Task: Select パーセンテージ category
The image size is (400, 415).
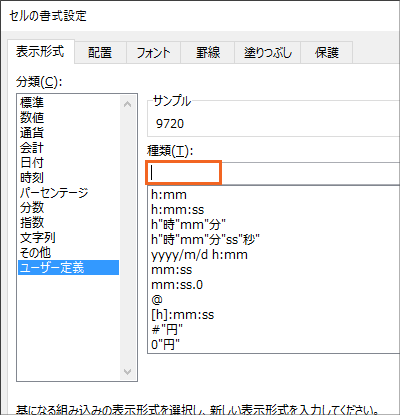Action: pyautogui.click(x=54, y=193)
